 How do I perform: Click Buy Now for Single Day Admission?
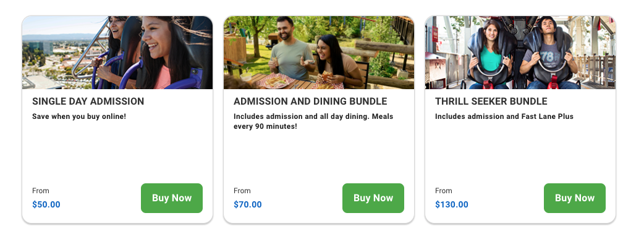pos(172,198)
